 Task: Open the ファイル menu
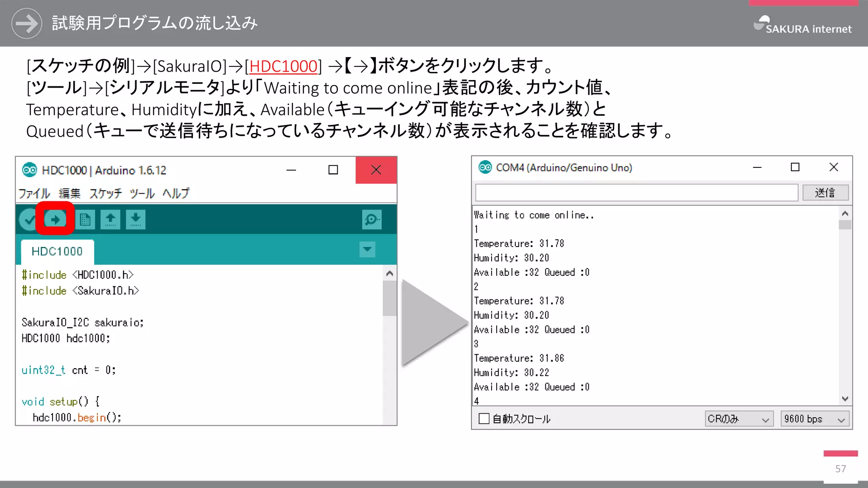(34, 194)
